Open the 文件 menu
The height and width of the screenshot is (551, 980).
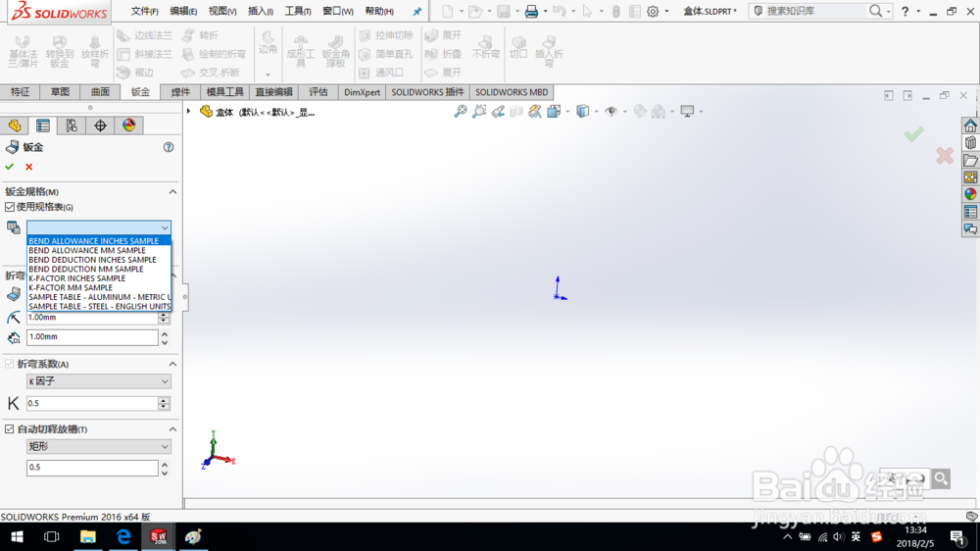[x=144, y=11]
